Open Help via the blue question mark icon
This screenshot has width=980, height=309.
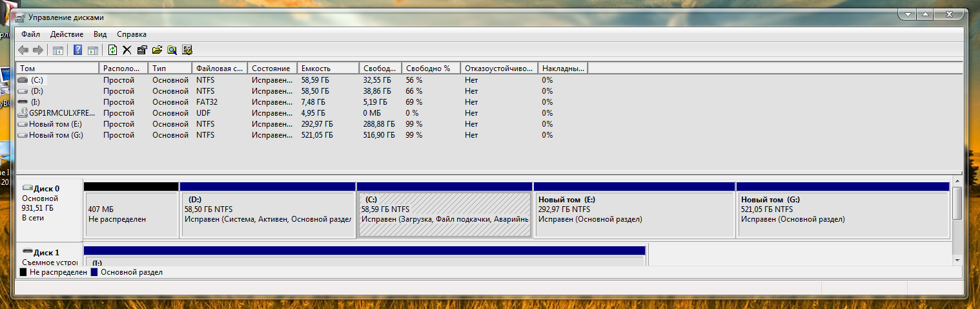(77, 50)
